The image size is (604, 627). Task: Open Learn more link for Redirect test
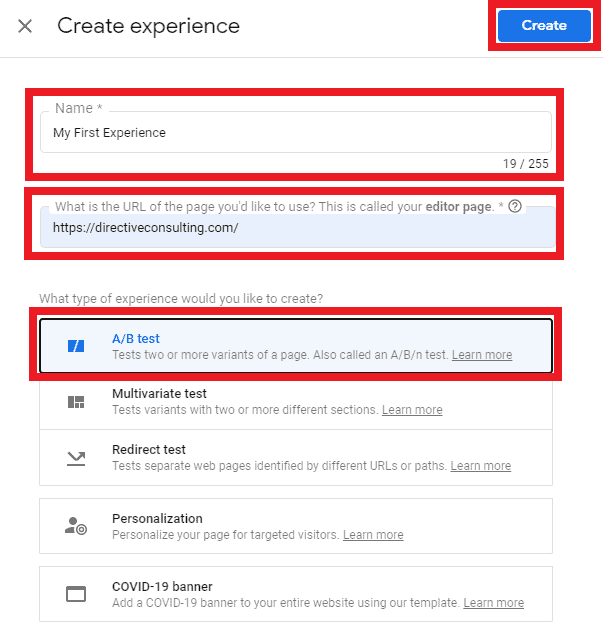[480, 466]
